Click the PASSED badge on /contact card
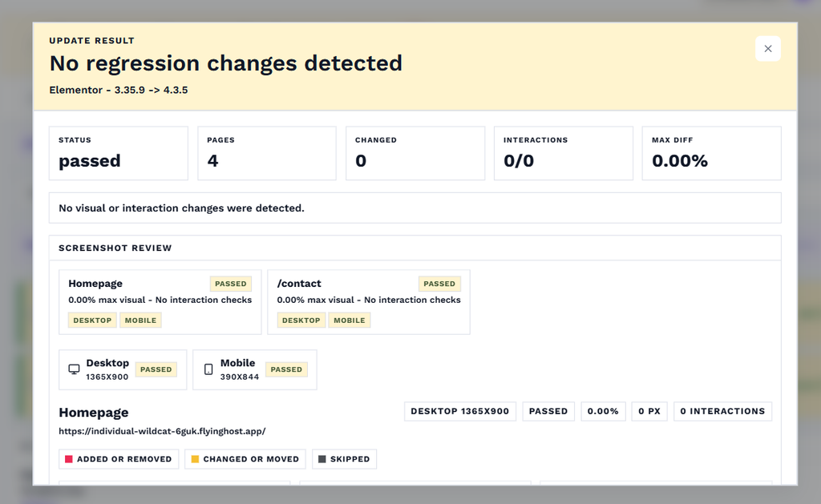821x504 pixels. click(x=439, y=284)
